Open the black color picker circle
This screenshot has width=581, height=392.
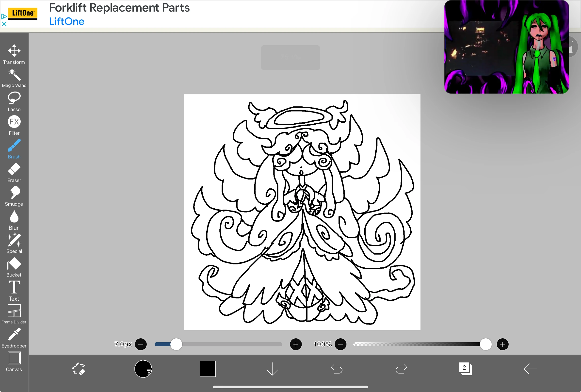pos(143,369)
